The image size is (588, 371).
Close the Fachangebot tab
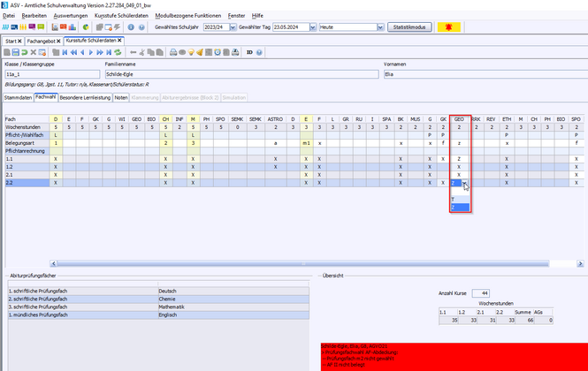click(58, 41)
